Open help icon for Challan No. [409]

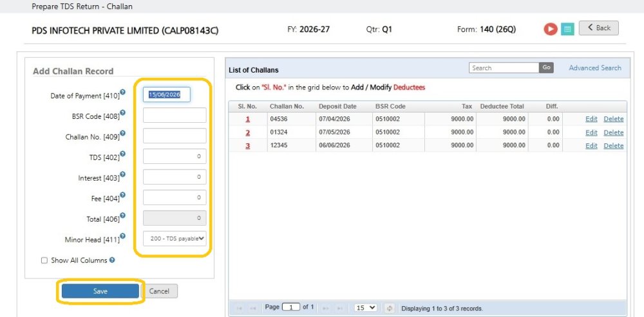122,133
